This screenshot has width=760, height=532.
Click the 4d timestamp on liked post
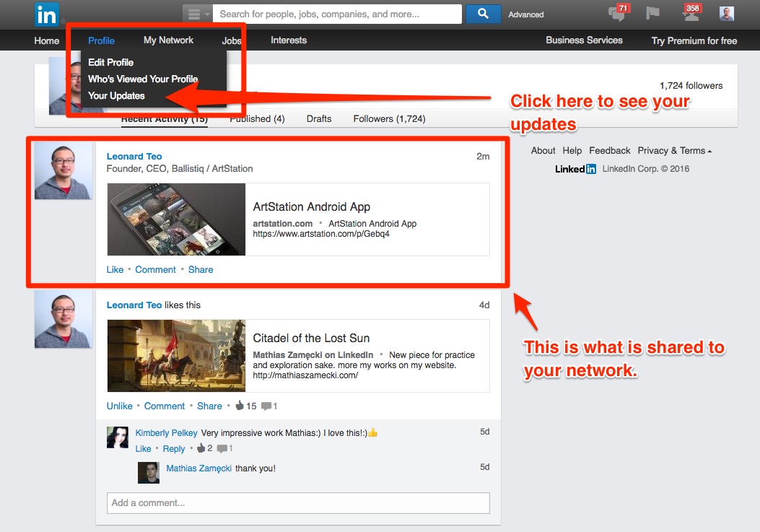pyautogui.click(x=484, y=305)
